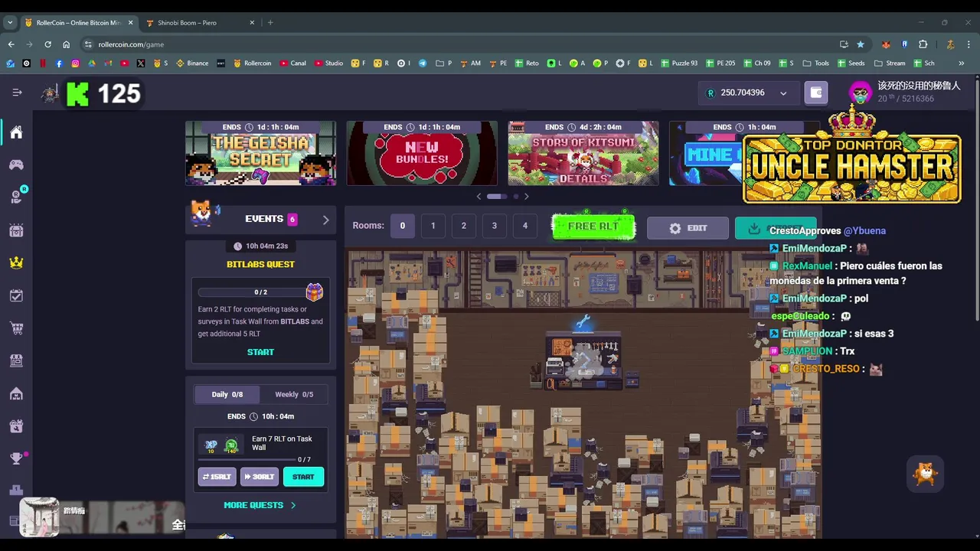Click the address bar showing rollercoin.com/game

point(459,44)
